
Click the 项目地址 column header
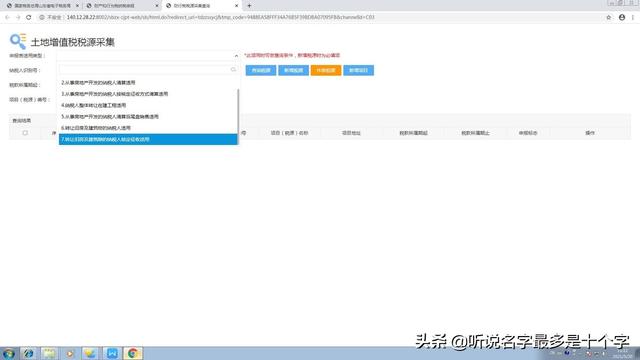(x=351, y=133)
